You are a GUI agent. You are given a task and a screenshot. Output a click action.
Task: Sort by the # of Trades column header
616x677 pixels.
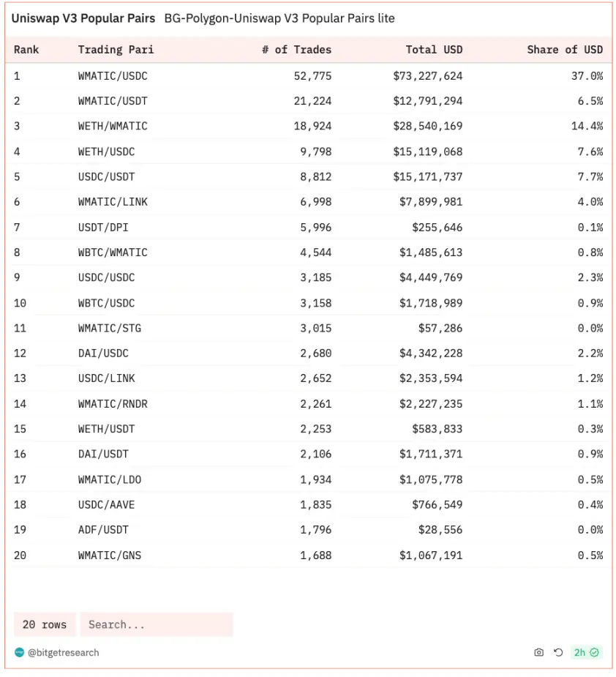pyautogui.click(x=296, y=50)
